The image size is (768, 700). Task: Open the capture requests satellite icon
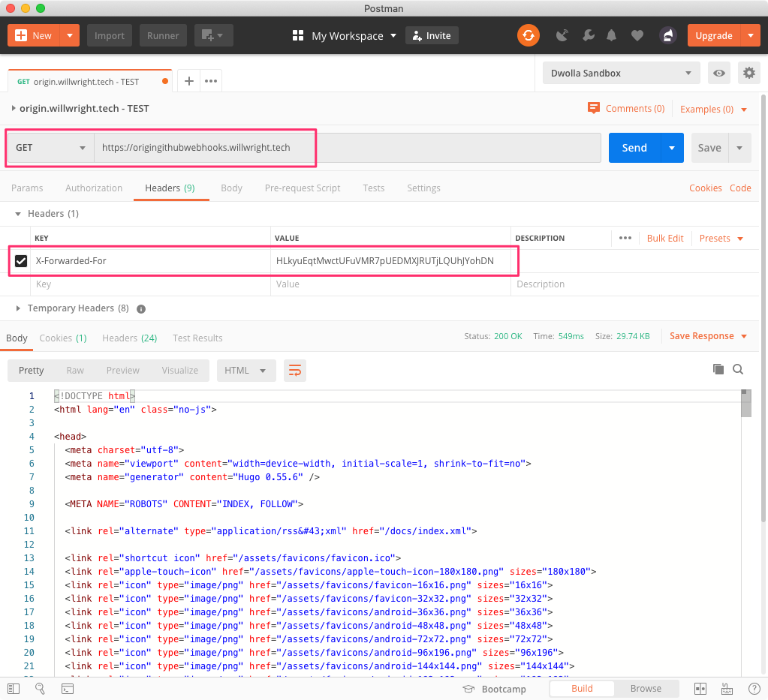click(x=562, y=36)
